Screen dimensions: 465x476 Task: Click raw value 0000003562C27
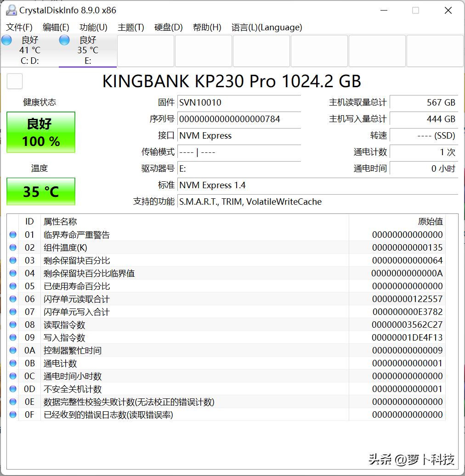(407, 325)
